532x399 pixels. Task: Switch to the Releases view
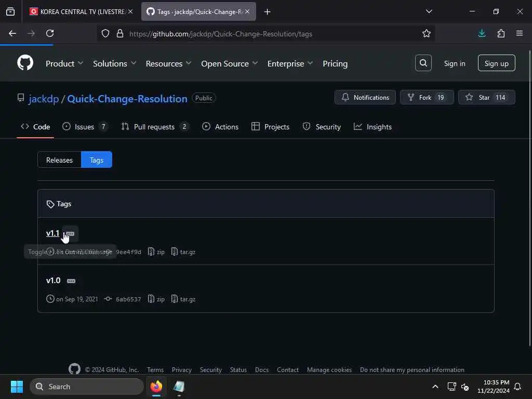[x=59, y=160]
